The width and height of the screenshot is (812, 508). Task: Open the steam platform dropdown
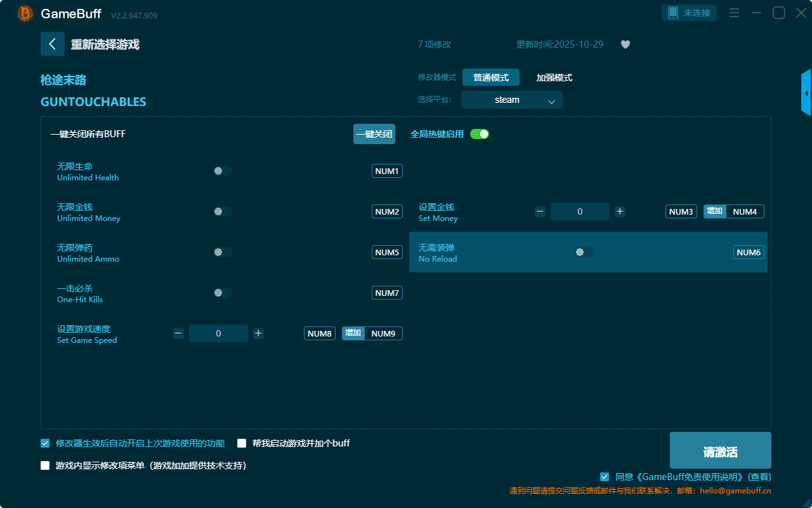pyautogui.click(x=511, y=100)
